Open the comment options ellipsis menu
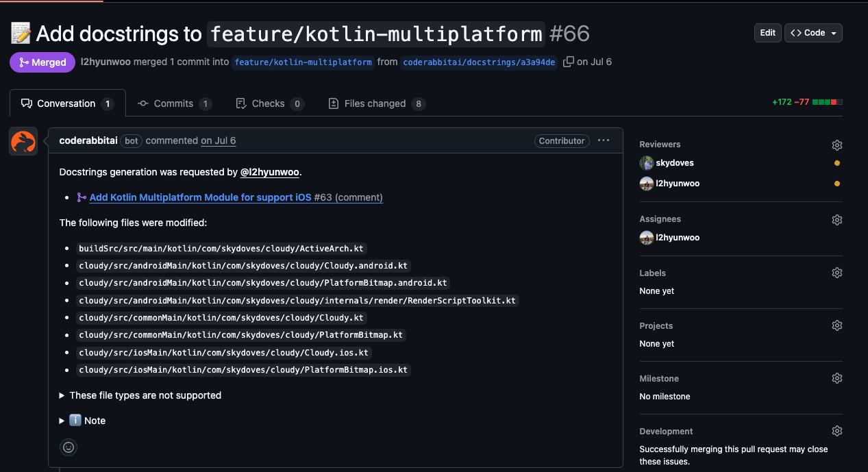Viewport: 868px width, 472px height. (x=603, y=140)
